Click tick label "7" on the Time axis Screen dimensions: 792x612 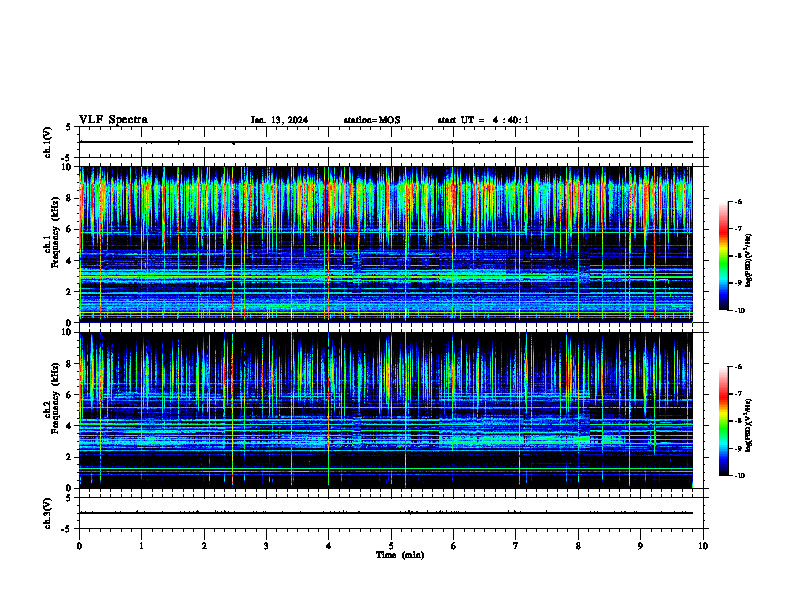(x=516, y=546)
